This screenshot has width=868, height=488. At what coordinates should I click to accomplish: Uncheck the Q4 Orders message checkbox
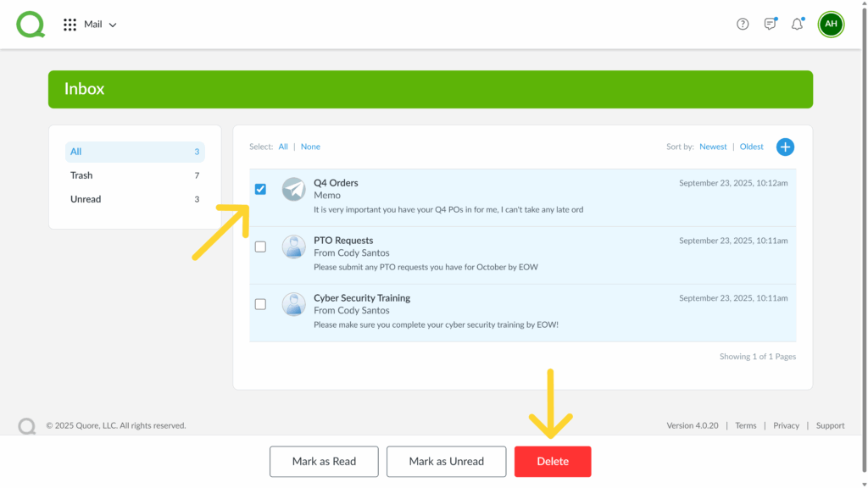point(260,189)
